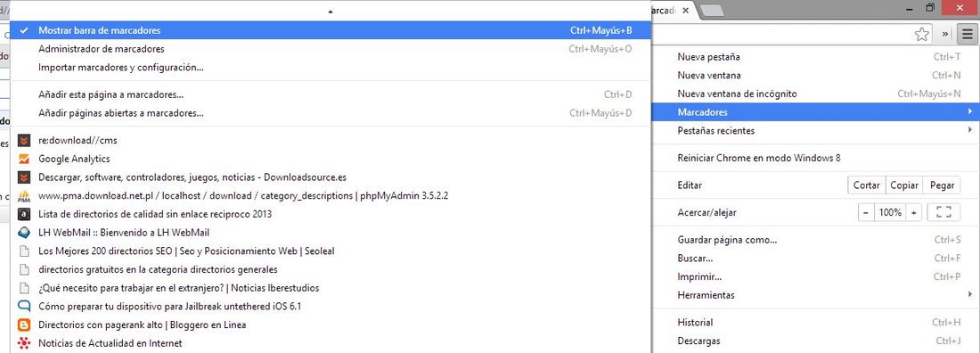Screen dimensions: 980x353
Task: Choose Importar marcadores y configuración
Action: click(x=330, y=67)
